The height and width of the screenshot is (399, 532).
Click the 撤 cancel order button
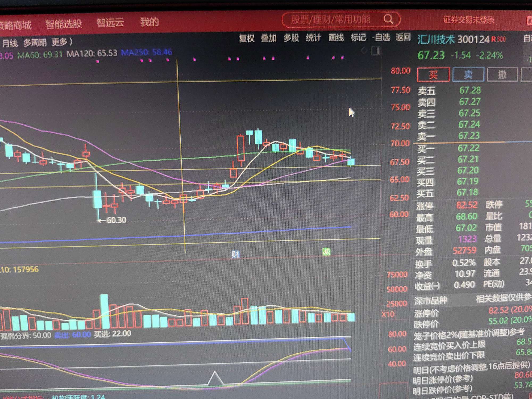(x=502, y=74)
